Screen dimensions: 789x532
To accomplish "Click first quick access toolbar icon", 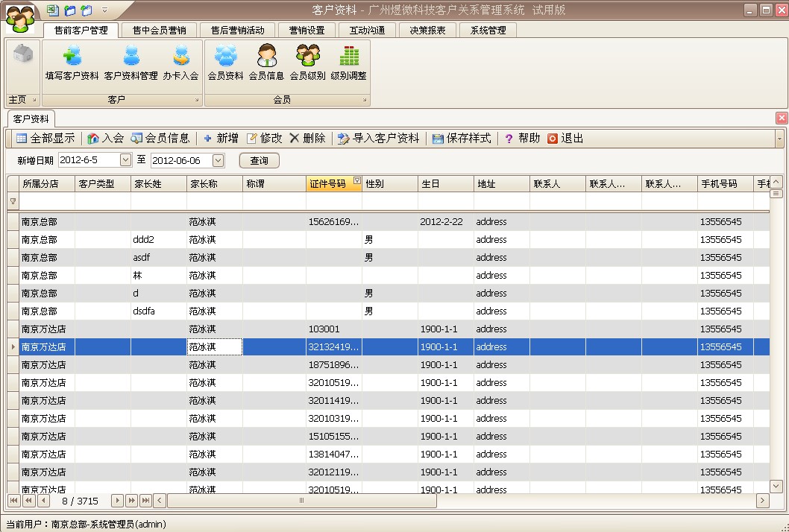I will (53, 10).
